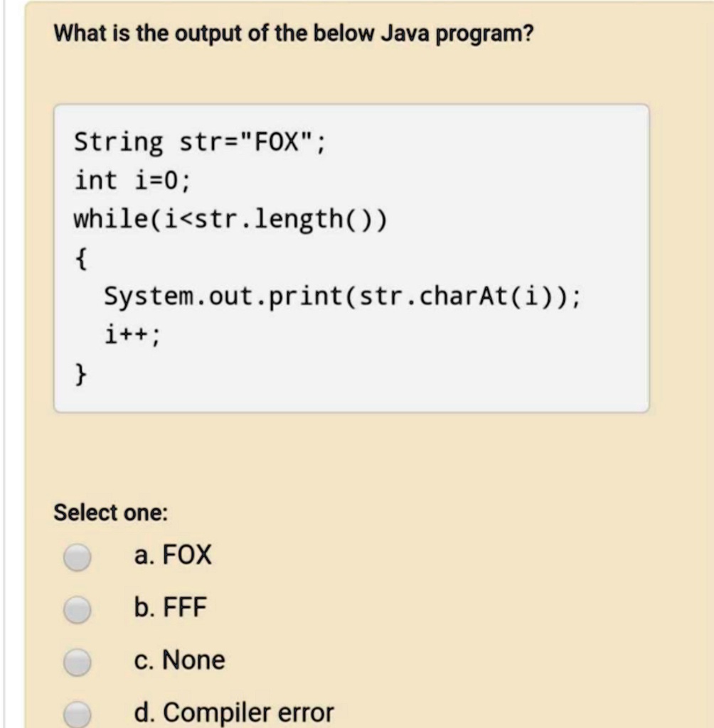This screenshot has height=728, width=714.
Task: Click the "d. Compiler error" answer text
Action: (234, 712)
